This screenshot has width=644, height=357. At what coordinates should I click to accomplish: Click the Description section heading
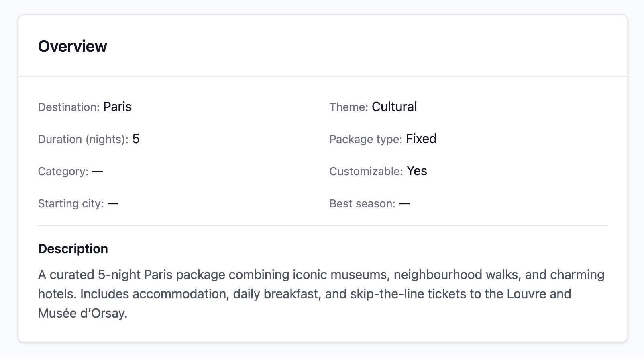click(x=73, y=248)
